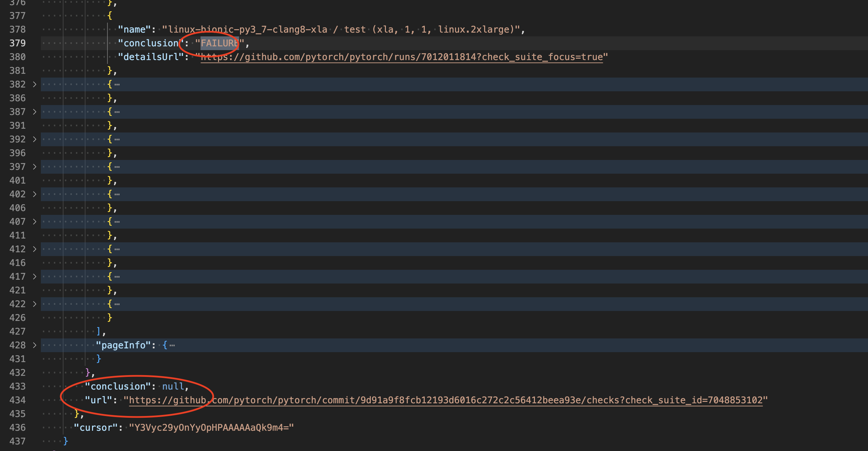Image resolution: width=868 pixels, height=451 pixels.
Task: Expand the folded block at line 382
Action: (34, 84)
